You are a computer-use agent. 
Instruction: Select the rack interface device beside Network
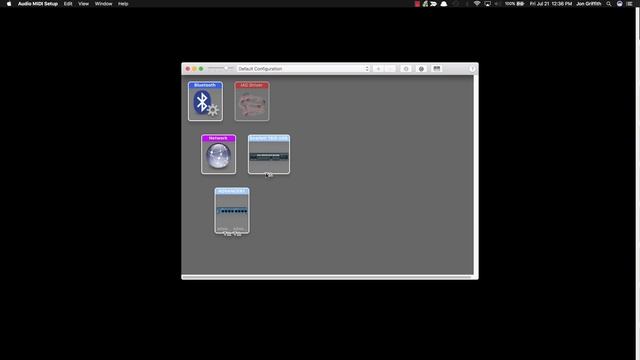[x=269, y=154]
